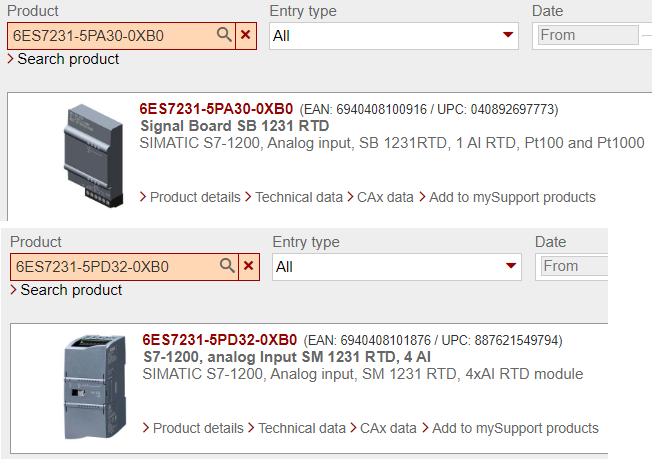Click the 6ES7231-5PD32-0XB0 product number heading

219,340
